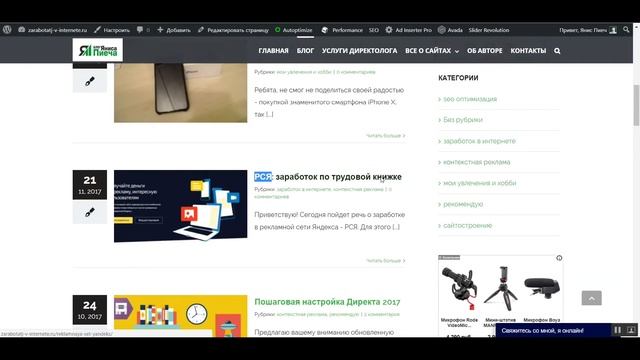Click the Микрофон Boya product image

tap(542, 287)
